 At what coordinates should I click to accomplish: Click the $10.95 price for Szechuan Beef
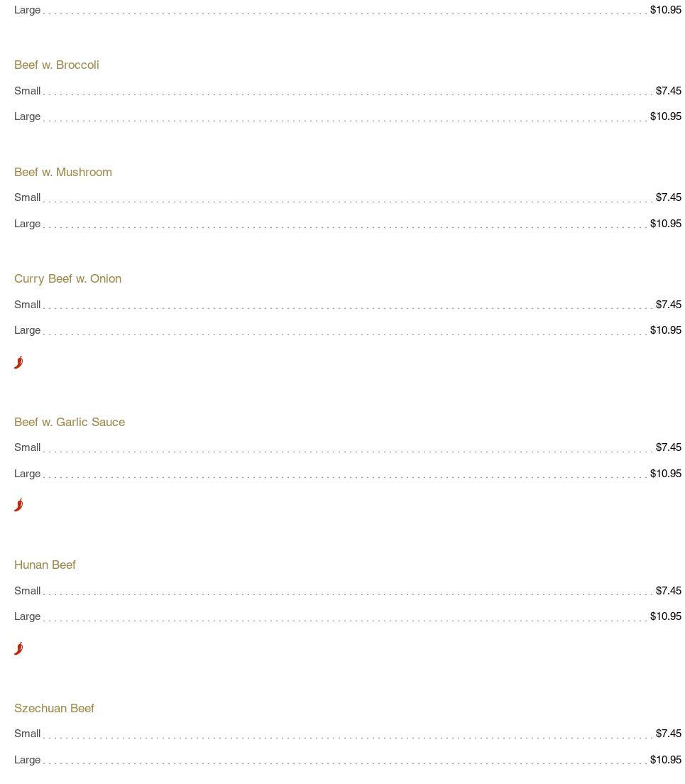click(665, 760)
